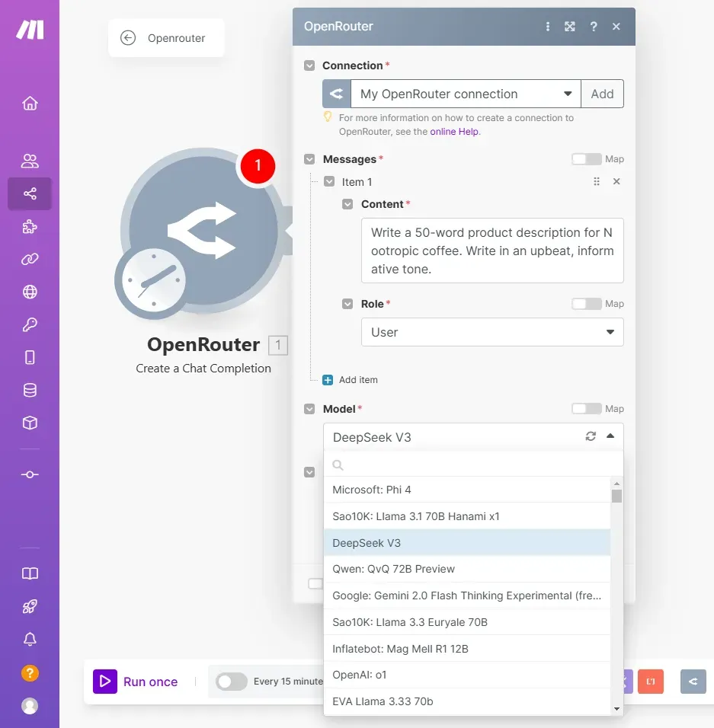Open the OpenRouter panel's three-dot menu
This screenshot has width=714, height=728.
[548, 27]
